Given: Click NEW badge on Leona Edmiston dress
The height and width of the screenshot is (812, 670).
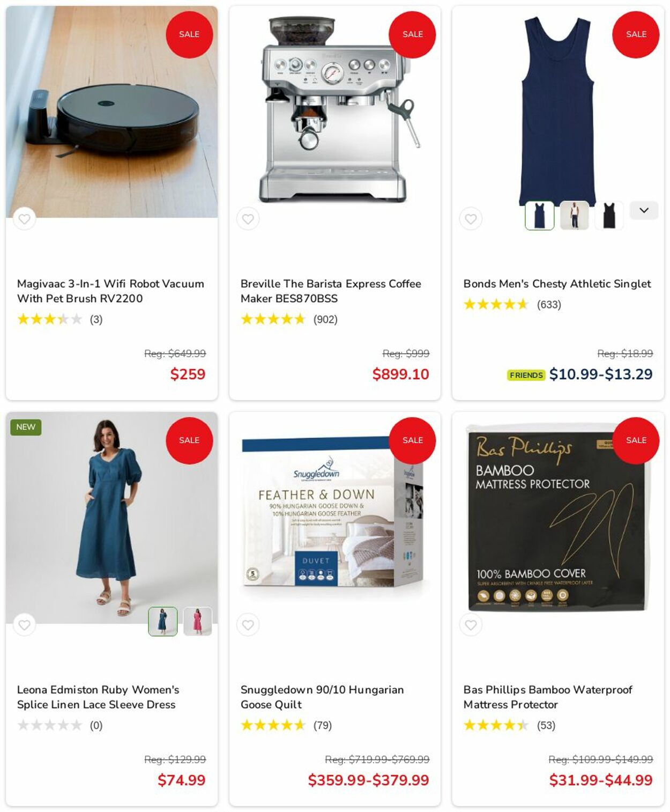Looking at the screenshot, I should (26, 427).
